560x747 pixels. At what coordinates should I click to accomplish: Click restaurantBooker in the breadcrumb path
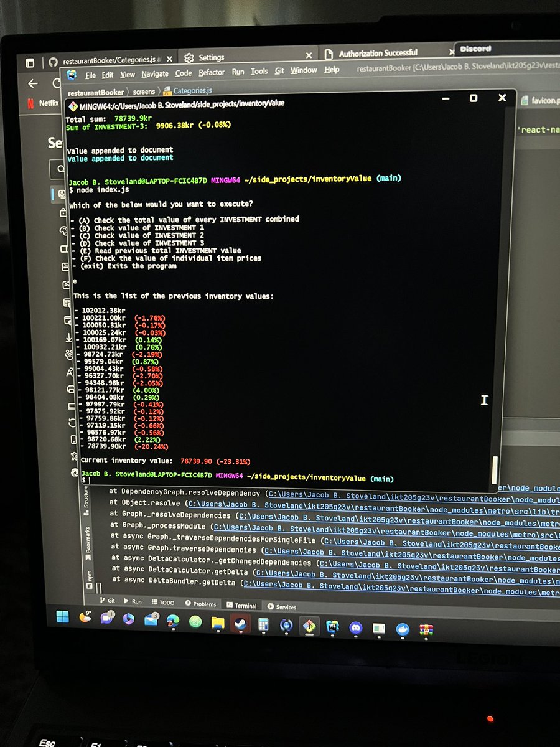click(x=96, y=92)
